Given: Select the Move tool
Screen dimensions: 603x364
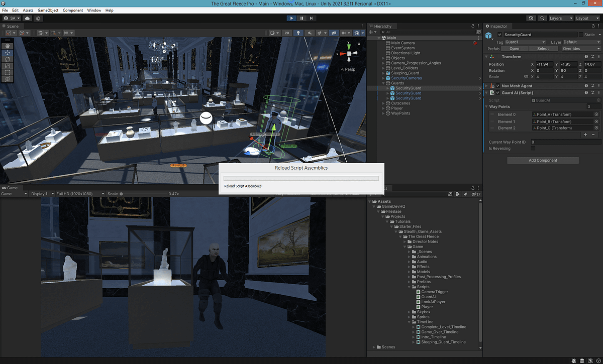Looking at the screenshot, I should [7, 52].
